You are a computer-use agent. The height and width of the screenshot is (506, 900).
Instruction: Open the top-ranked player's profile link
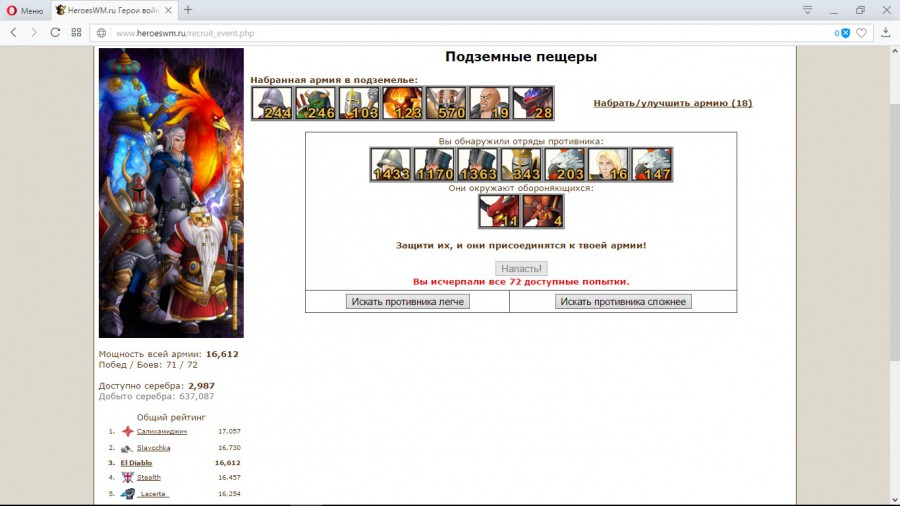pos(162,431)
